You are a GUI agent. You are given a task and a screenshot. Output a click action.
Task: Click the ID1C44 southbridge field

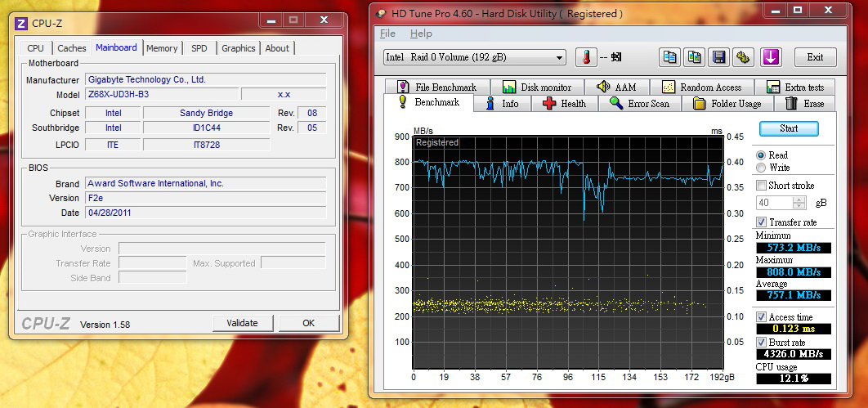pyautogui.click(x=207, y=128)
